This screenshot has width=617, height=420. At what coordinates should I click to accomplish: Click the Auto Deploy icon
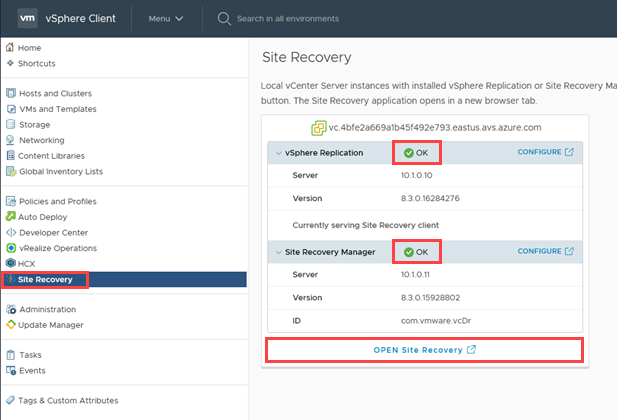click(x=11, y=216)
